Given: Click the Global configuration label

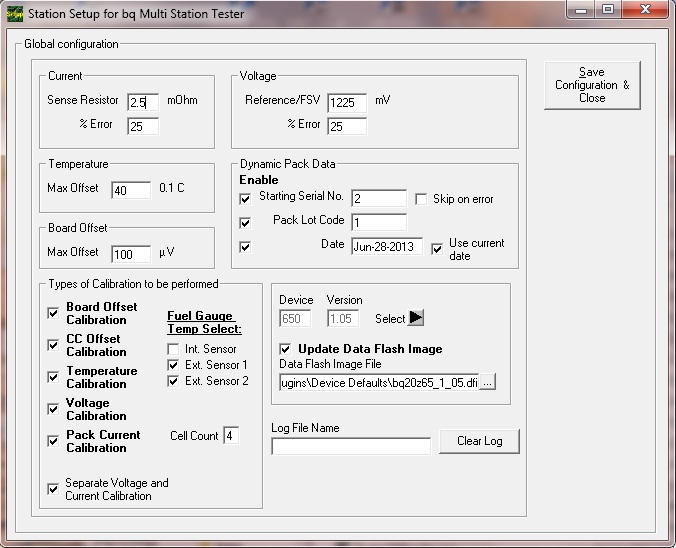Looking at the screenshot, I should (71, 44).
